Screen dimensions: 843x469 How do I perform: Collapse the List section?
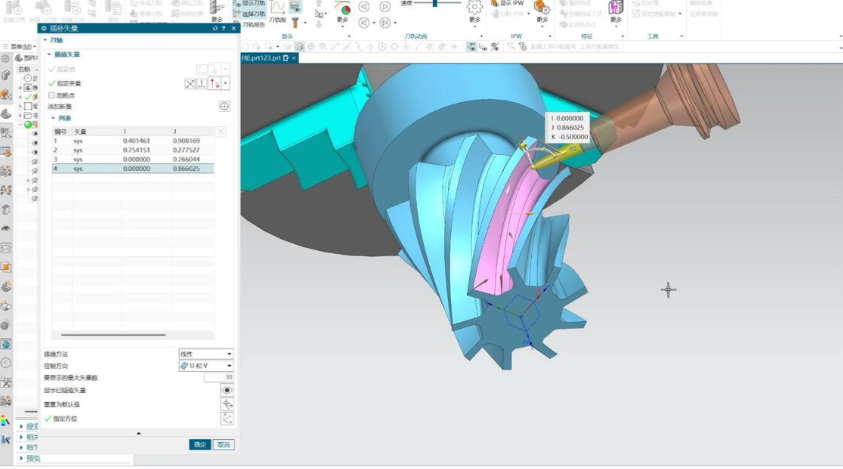point(53,118)
